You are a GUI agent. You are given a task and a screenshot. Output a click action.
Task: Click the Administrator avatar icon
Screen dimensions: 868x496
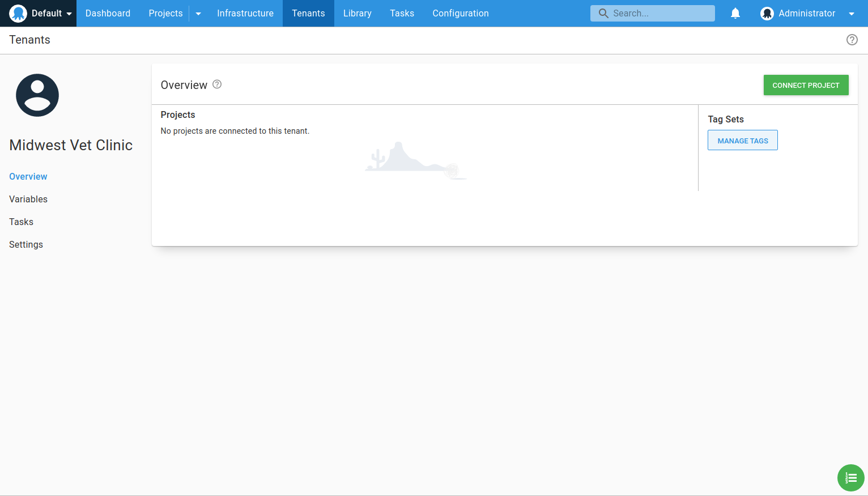click(767, 14)
